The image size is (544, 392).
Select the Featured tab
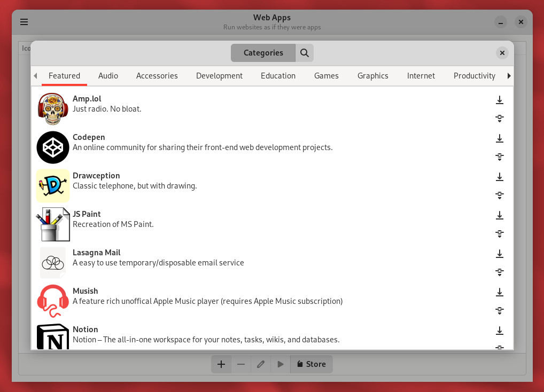coord(64,75)
